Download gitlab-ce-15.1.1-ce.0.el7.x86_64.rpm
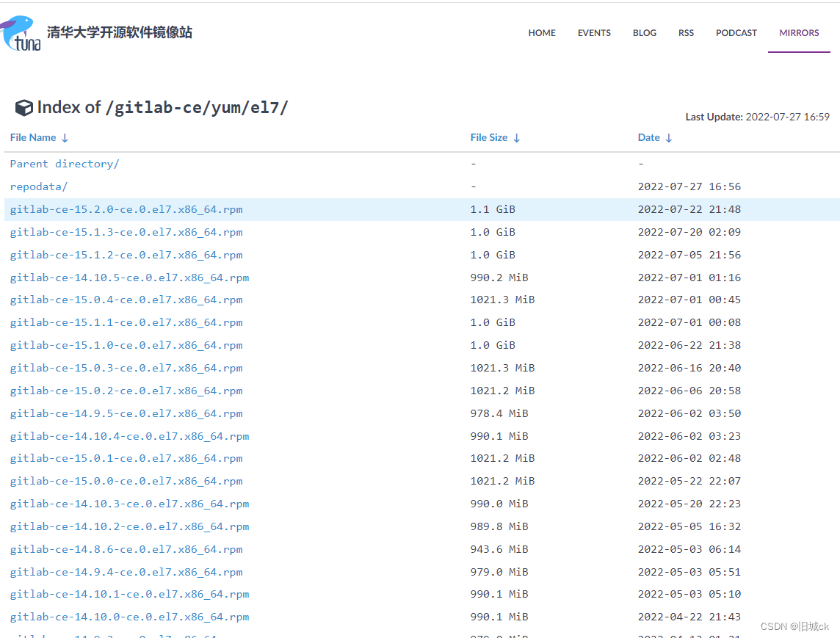This screenshot has width=840, height=638. [126, 322]
